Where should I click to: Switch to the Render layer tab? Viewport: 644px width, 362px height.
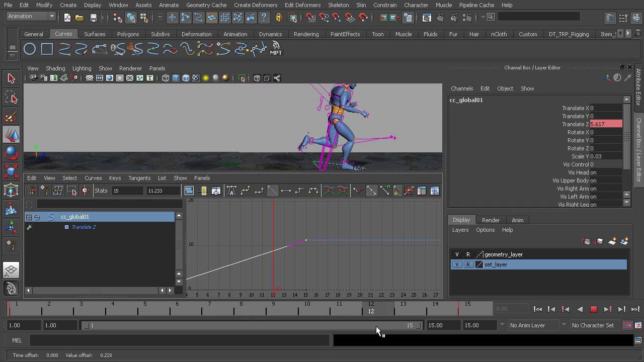pos(491,220)
